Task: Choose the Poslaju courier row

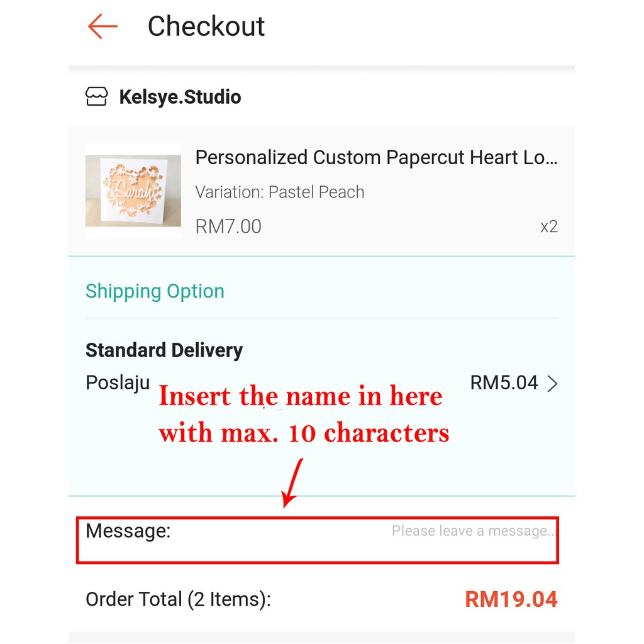Action: (321, 383)
